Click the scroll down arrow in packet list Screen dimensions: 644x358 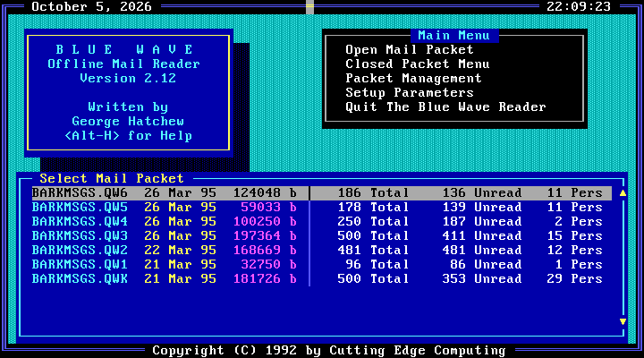click(623, 321)
